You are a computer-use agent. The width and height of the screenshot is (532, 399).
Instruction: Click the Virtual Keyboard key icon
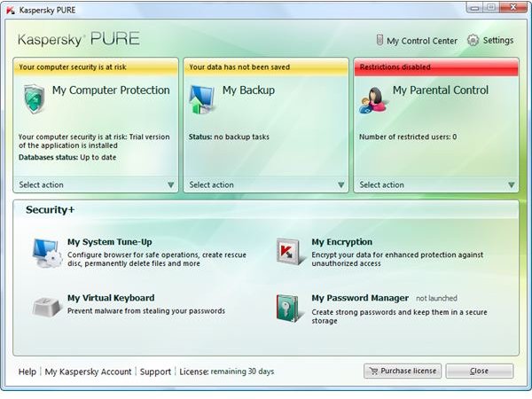click(x=47, y=307)
